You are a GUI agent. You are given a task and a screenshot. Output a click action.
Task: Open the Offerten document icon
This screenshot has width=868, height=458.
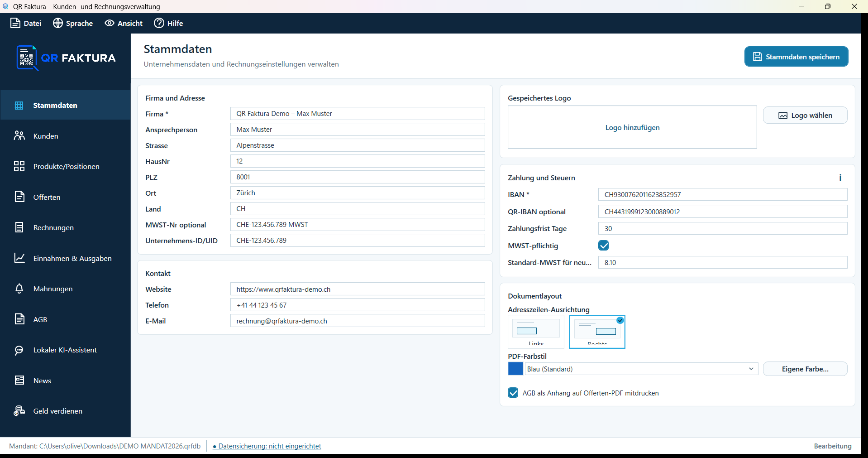pos(19,197)
